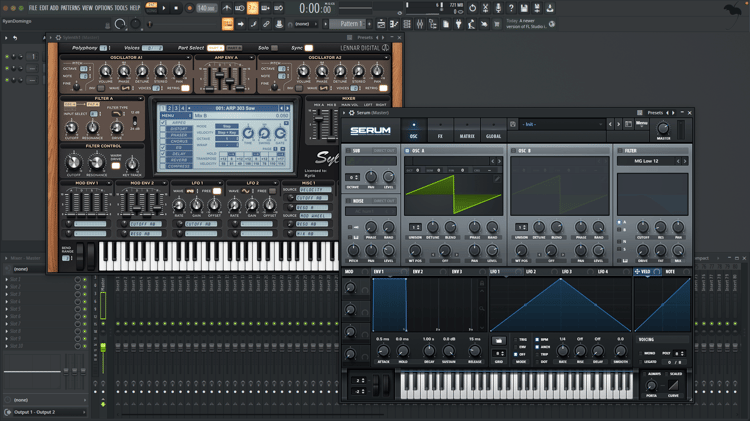Enable the NOISE oscillator toggle in Serum
The height and width of the screenshot is (421, 750).
tap(348, 201)
